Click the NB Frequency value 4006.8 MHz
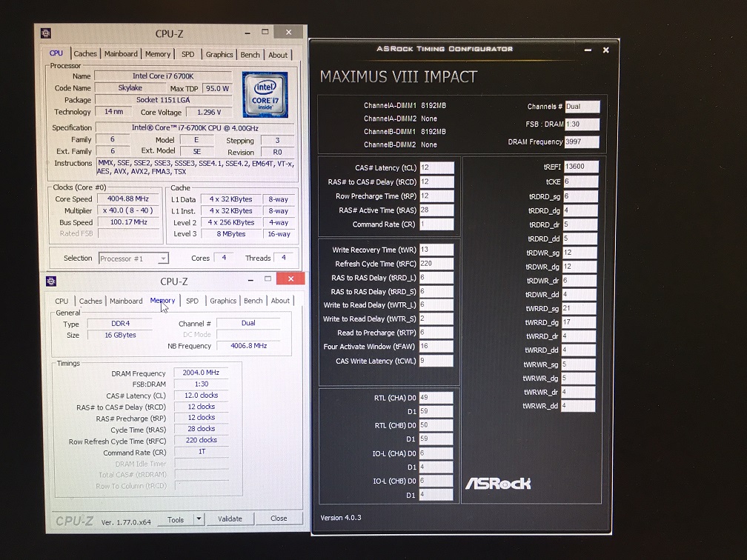This screenshot has height=560, width=747. (249, 346)
